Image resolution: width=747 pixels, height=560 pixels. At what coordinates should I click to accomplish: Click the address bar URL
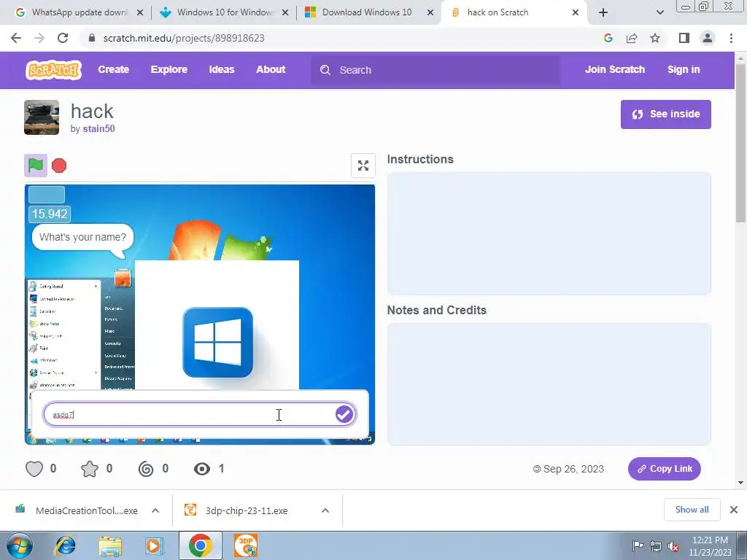183,38
